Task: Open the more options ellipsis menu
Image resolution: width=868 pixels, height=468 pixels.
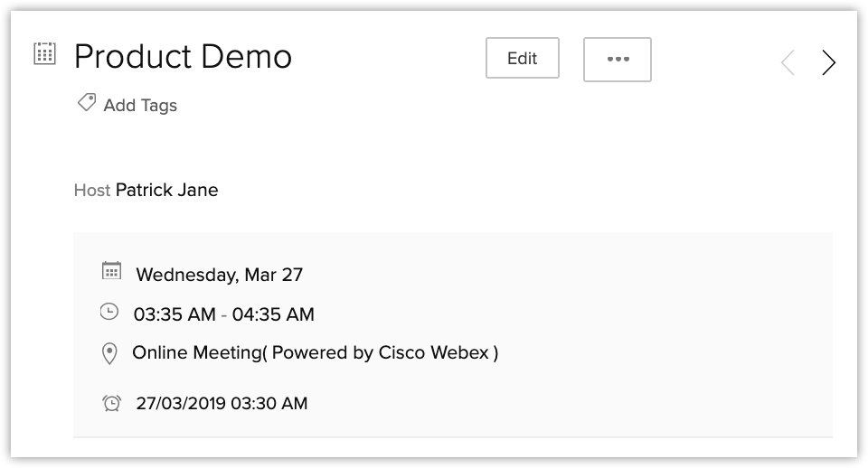Action: 618,60
